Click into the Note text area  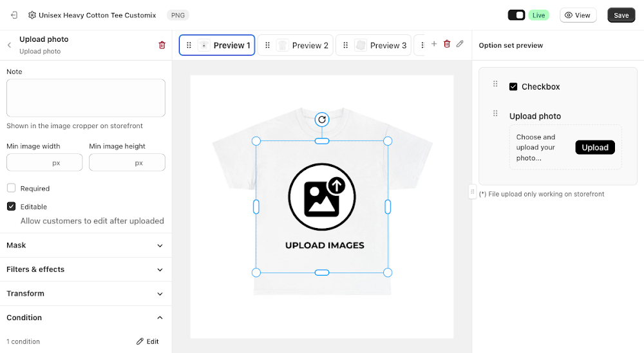coord(86,98)
